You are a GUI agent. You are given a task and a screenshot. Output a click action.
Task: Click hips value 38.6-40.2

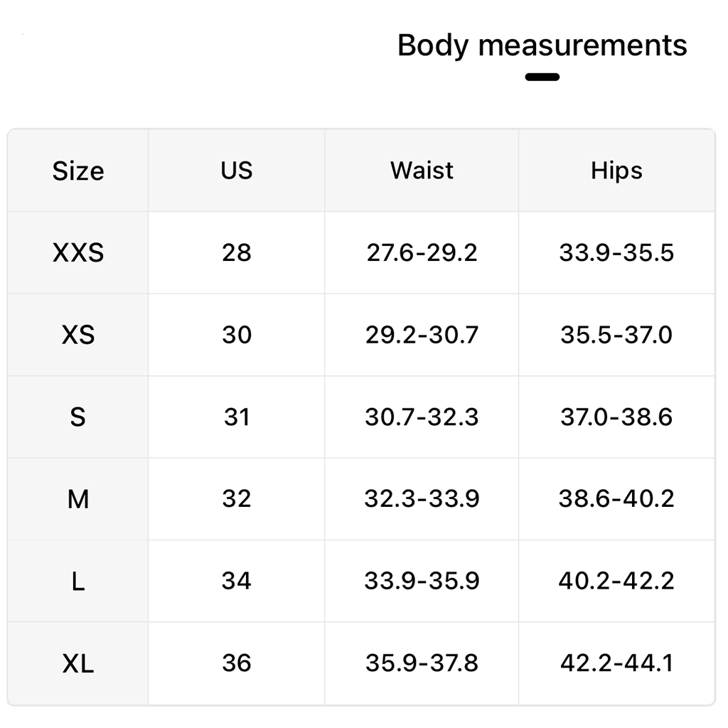[x=616, y=499]
